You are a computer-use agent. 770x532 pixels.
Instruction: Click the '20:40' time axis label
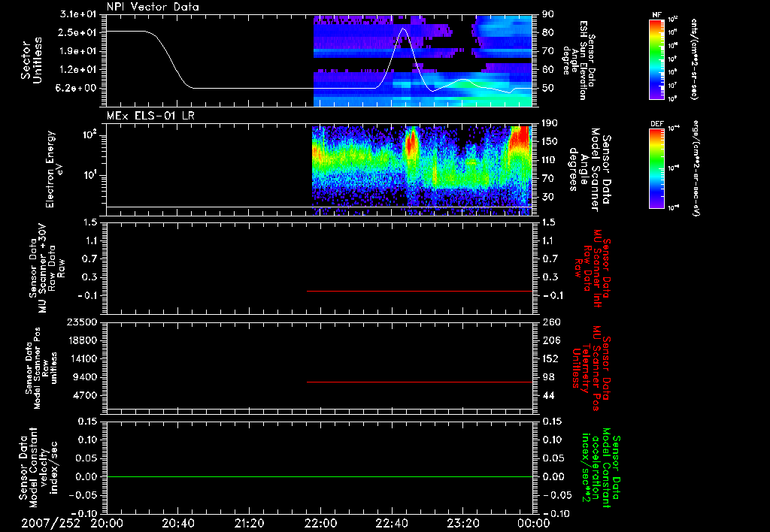point(177,523)
